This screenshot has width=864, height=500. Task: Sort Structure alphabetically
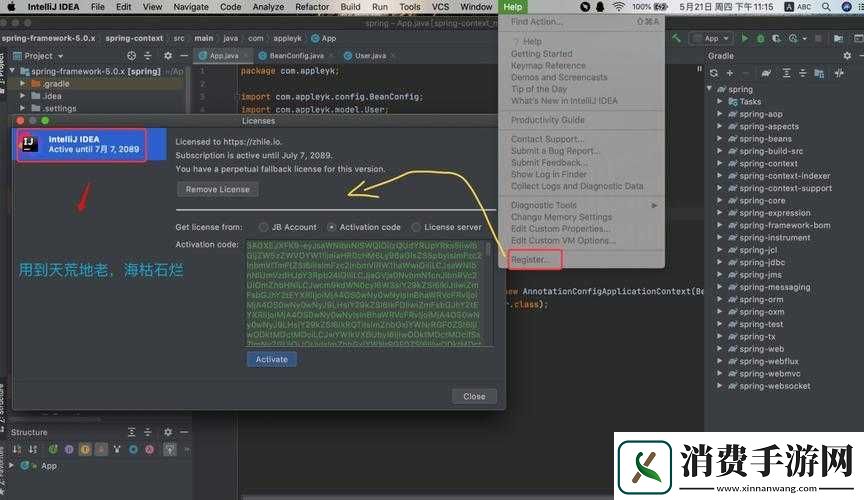click(33, 449)
